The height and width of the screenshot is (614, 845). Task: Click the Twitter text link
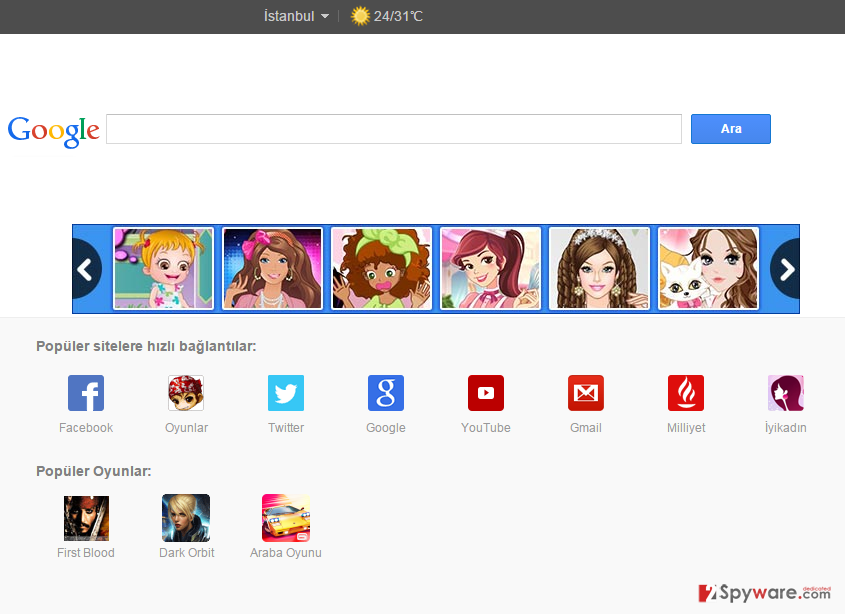(x=286, y=427)
